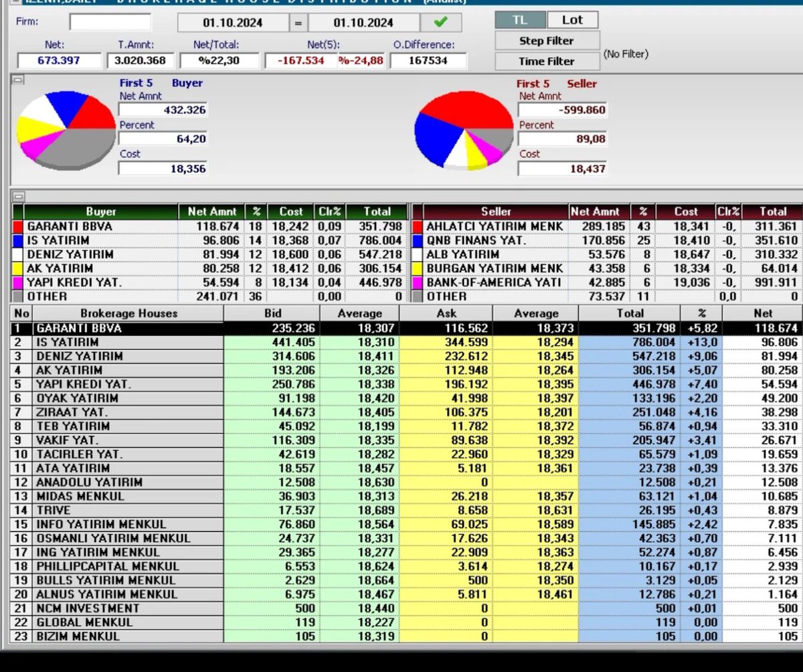
Task: Select the BULLS YATIRIM MENKUL row
Action: coord(407,580)
